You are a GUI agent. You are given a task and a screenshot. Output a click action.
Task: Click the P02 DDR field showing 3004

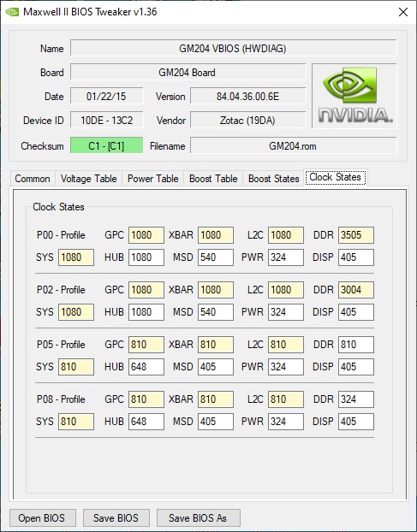(356, 290)
